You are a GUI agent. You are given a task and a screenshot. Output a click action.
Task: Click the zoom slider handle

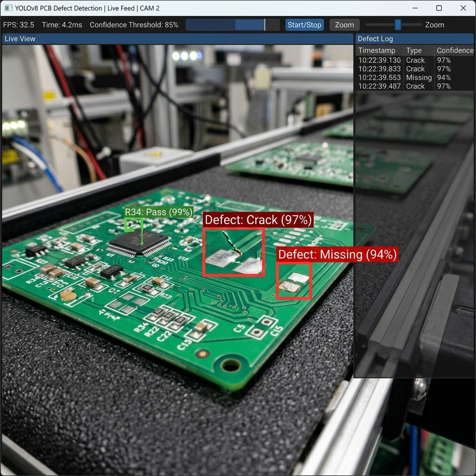tap(398, 25)
